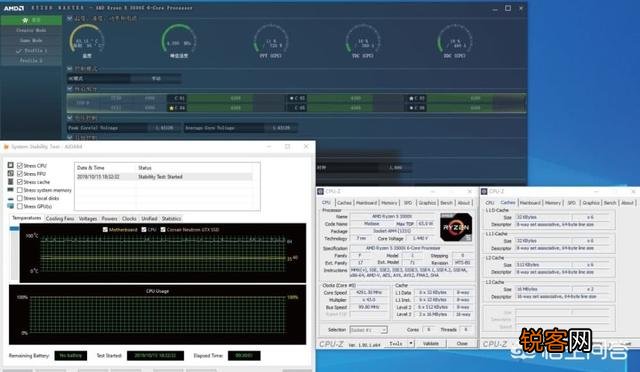This screenshot has width=640, height=372.
Task: Click the disk icon beside Stress local disks
Action: pos(11,198)
